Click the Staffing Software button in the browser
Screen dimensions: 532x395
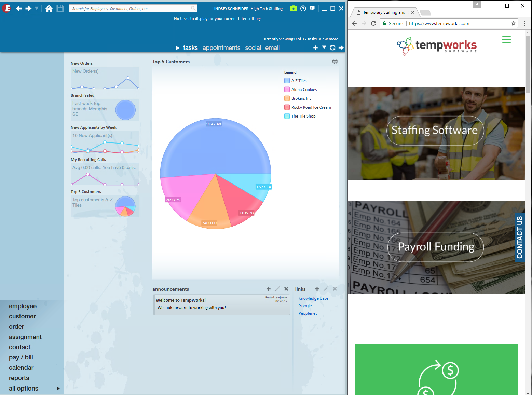tap(435, 131)
